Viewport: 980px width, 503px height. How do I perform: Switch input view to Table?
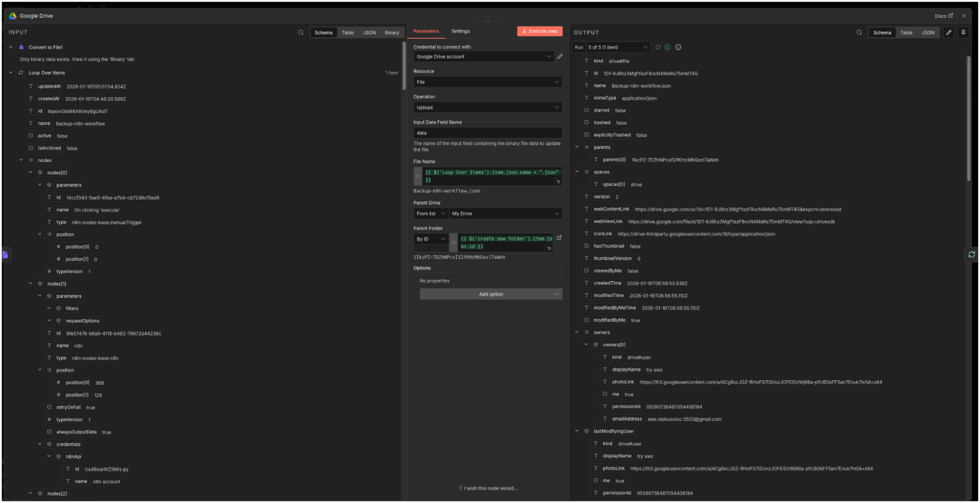coord(348,33)
